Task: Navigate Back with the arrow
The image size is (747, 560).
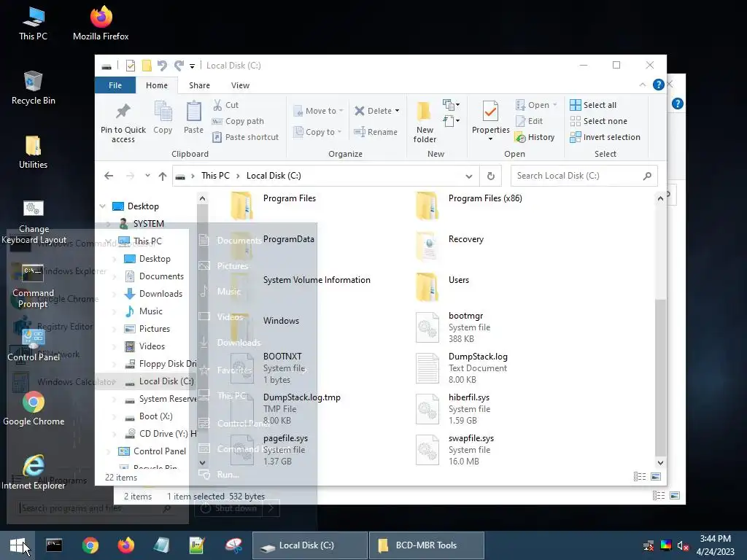Action: [x=109, y=176]
